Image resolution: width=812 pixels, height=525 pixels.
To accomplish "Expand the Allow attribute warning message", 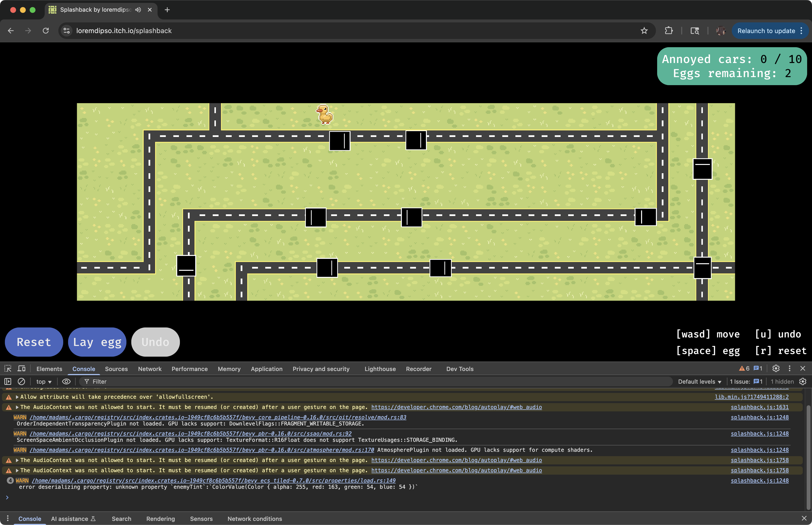I will click(x=17, y=397).
